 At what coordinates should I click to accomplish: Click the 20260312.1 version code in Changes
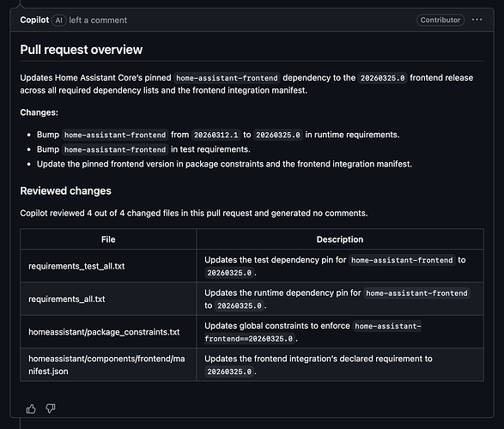[x=216, y=135]
